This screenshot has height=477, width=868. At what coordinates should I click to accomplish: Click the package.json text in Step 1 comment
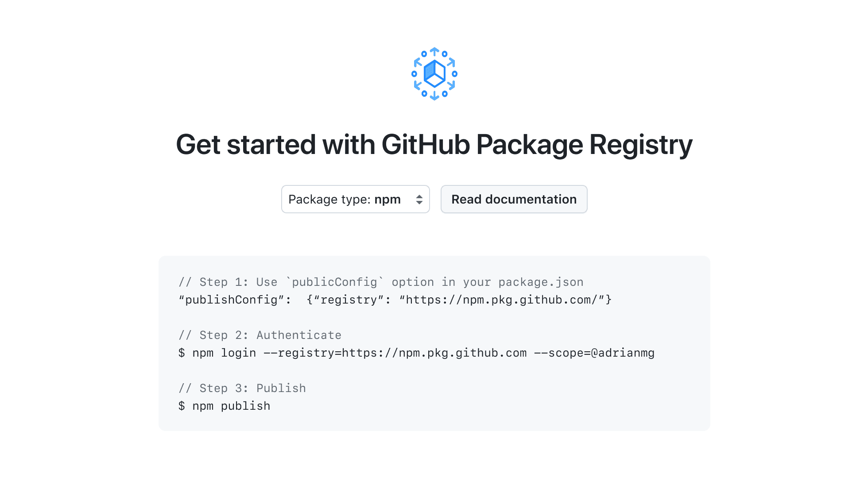[x=541, y=282]
